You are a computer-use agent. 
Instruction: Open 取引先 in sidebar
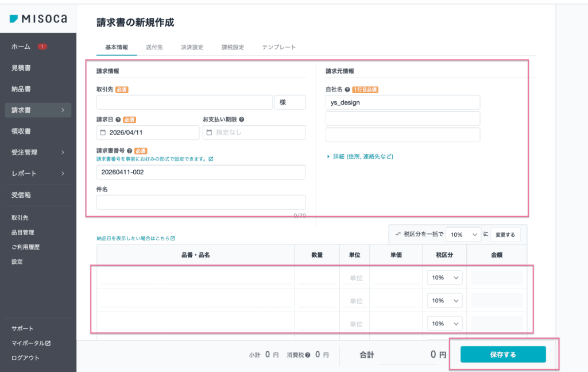point(20,218)
